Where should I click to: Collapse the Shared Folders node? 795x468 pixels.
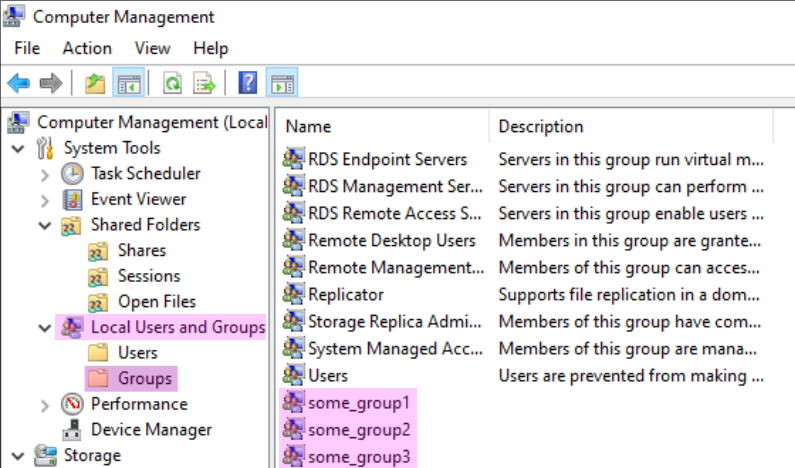(45, 226)
